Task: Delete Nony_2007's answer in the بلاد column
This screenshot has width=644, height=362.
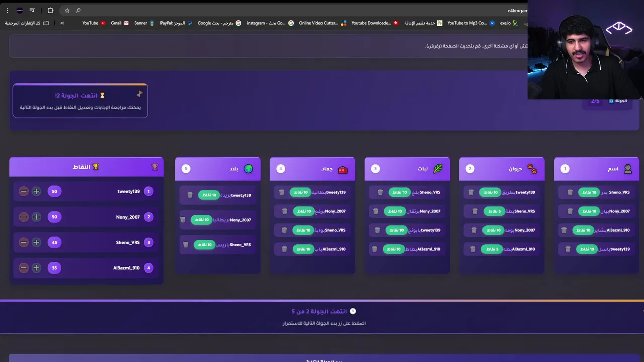Action: [183, 220]
